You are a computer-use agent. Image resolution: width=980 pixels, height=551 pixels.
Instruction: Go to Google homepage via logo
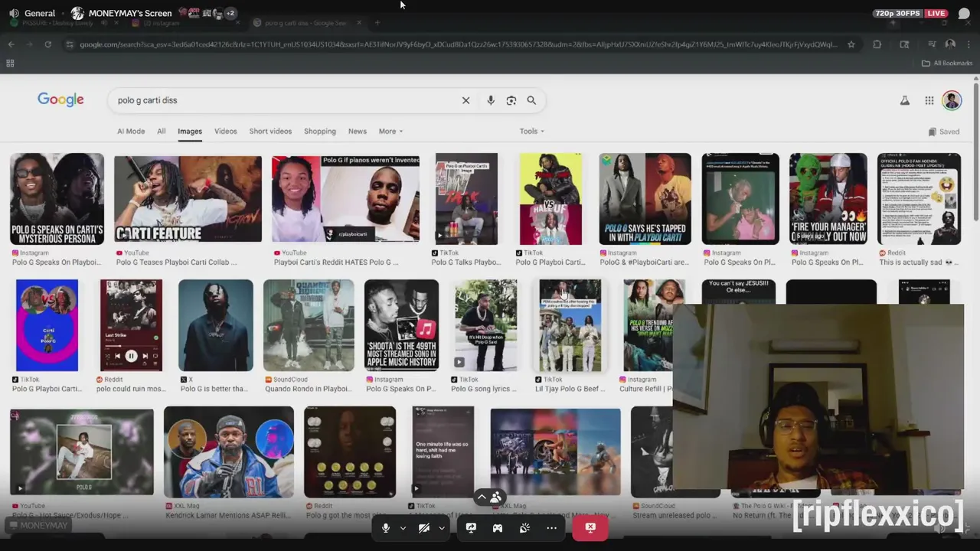click(60, 100)
